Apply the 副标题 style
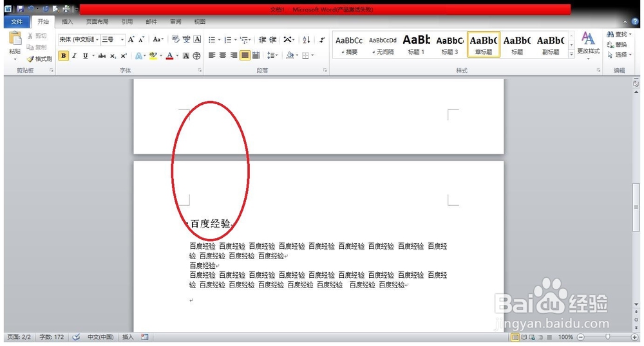 (551, 44)
